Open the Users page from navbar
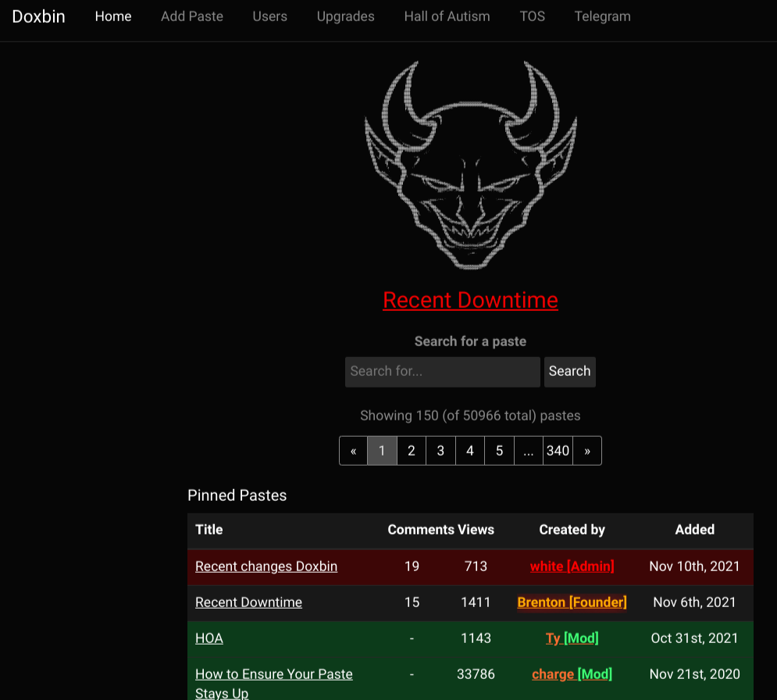Screen dimensions: 777x700 pos(269,16)
